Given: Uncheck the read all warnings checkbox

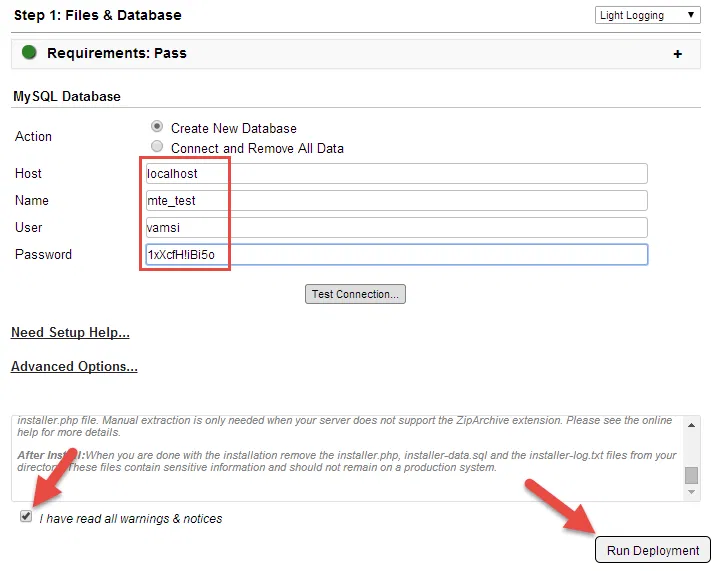Looking at the screenshot, I should pyautogui.click(x=26, y=517).
